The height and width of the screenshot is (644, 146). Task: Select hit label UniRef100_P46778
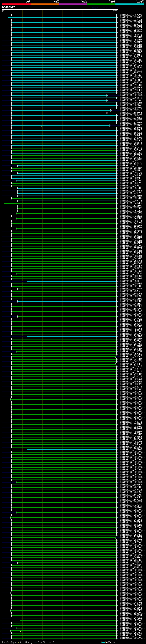[x=131, y=422]
